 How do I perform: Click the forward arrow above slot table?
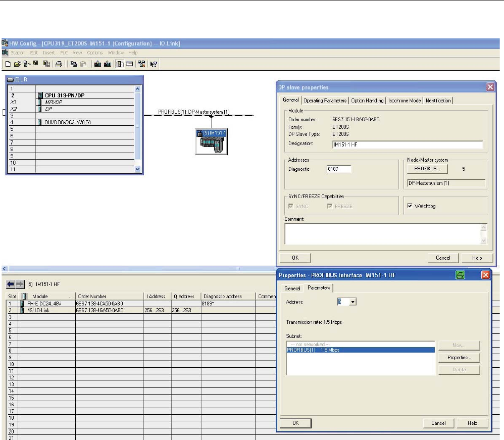(20, 284)
